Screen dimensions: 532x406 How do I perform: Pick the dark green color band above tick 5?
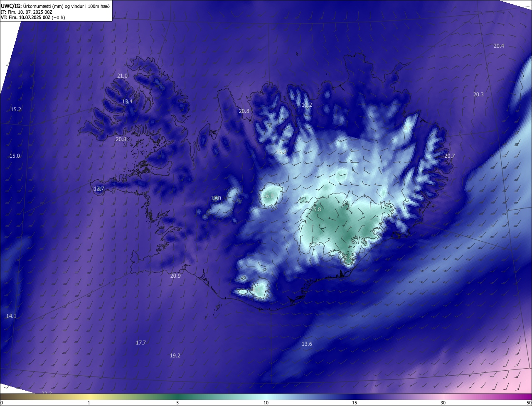[x=177, y=397]
